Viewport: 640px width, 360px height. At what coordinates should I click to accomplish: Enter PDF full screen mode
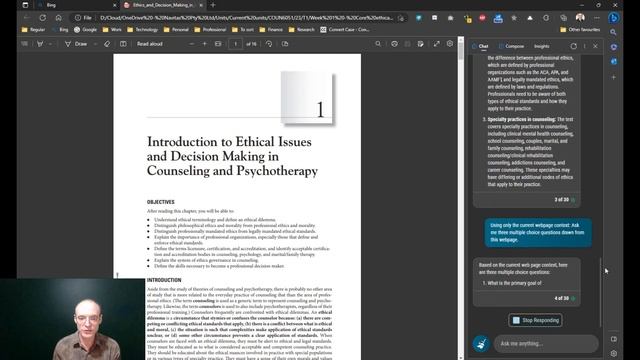[436, 44]
